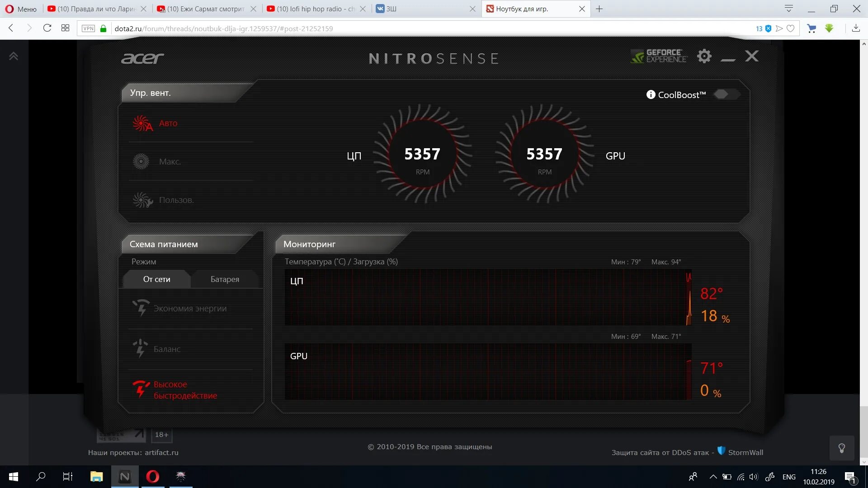Minimize the NitroSense window
The width and height of the screenshot is (868, 488).
pos(728,59)
